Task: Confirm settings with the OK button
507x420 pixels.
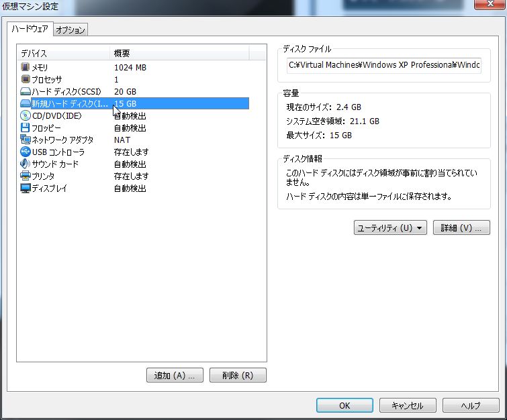Action: tap(344, 405)
